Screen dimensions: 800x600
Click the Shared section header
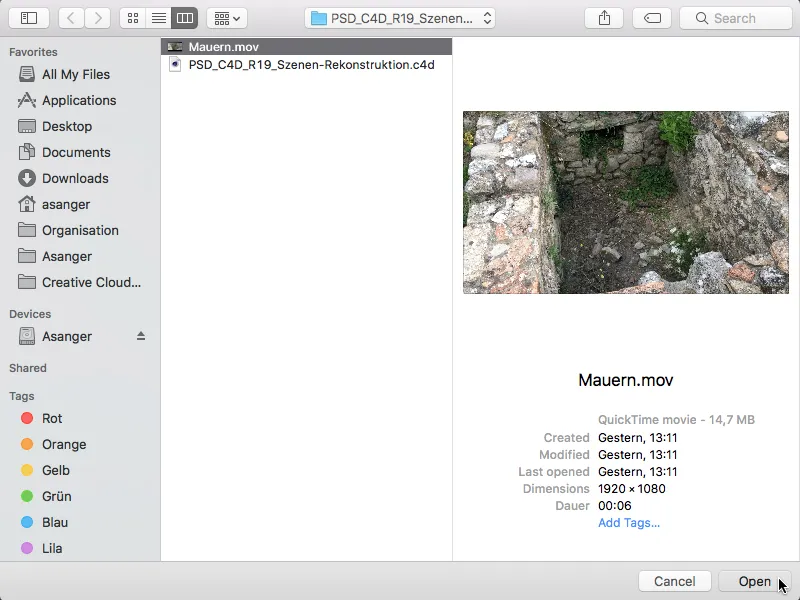coord(28,368)
